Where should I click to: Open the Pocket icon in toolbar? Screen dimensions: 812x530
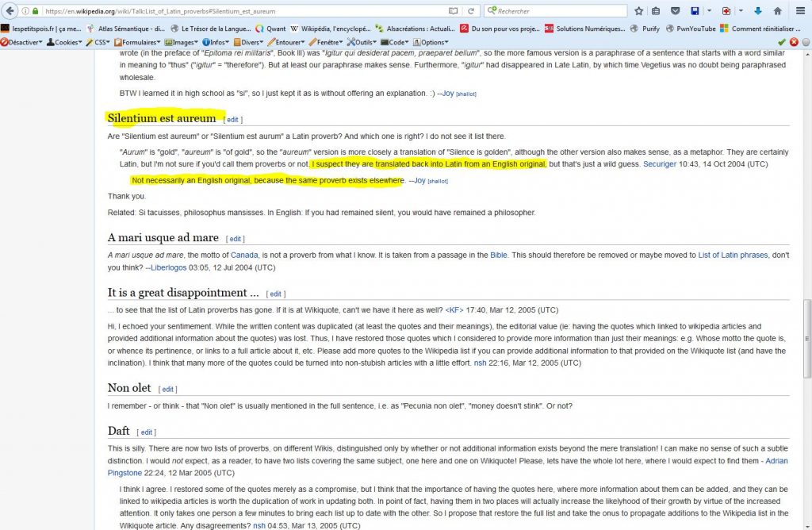point(675,11)
